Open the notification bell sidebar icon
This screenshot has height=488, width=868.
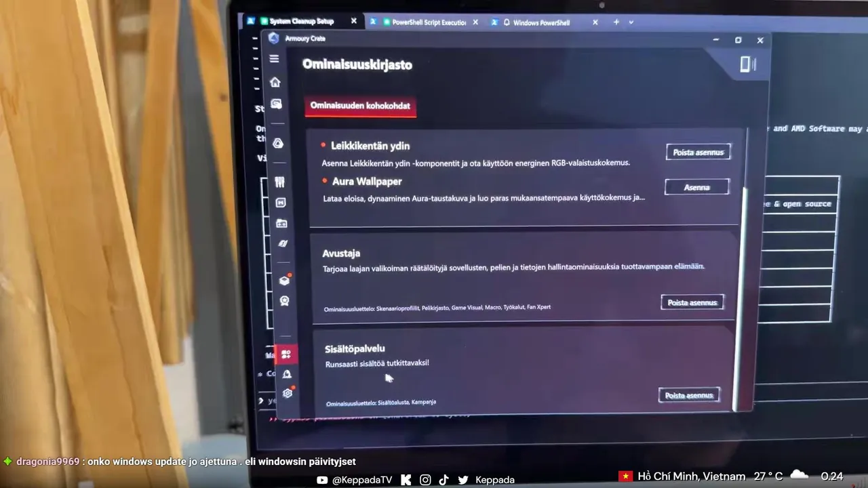pos(287,374)
